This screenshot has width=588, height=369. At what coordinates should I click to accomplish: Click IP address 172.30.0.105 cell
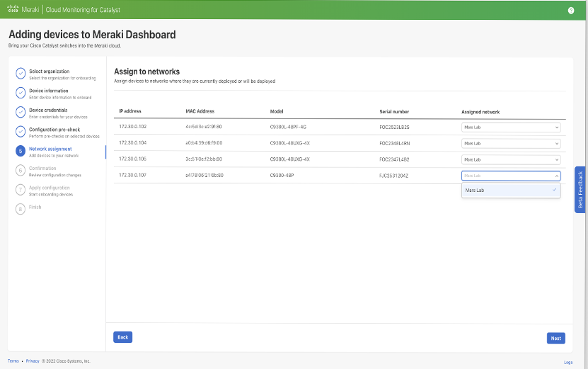(133, 159)
